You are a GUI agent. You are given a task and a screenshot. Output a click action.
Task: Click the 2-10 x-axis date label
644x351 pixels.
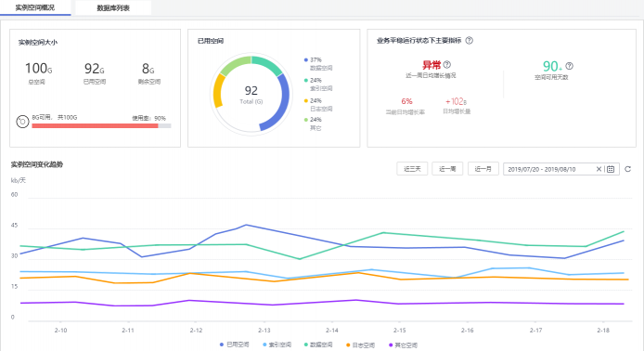tap(61, 330)
